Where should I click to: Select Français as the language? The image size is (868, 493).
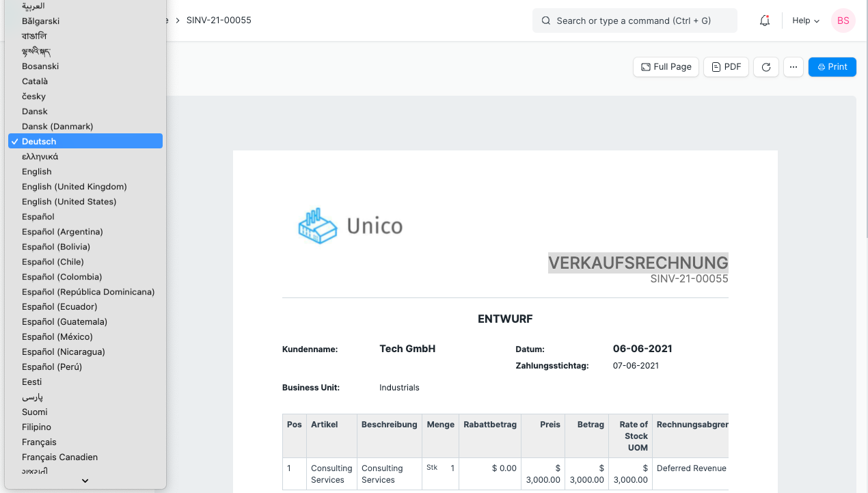coord(39,442)
